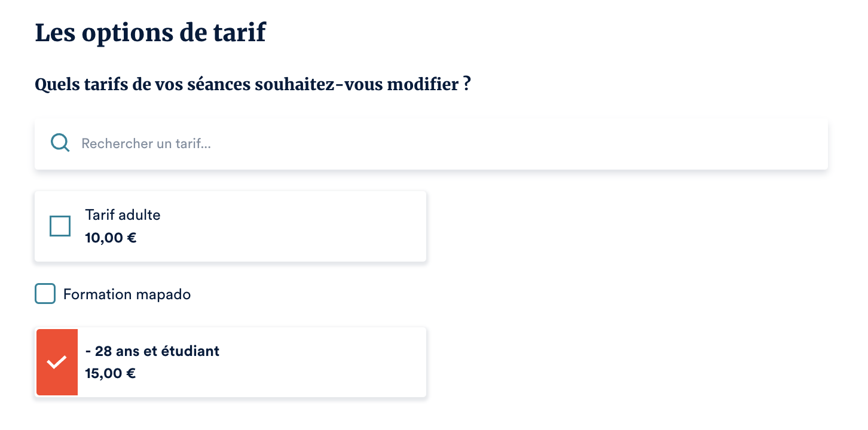Click the word "tarif" in the main heading
The height and width of the screenshot is (430, 868).
coord(239,33)
